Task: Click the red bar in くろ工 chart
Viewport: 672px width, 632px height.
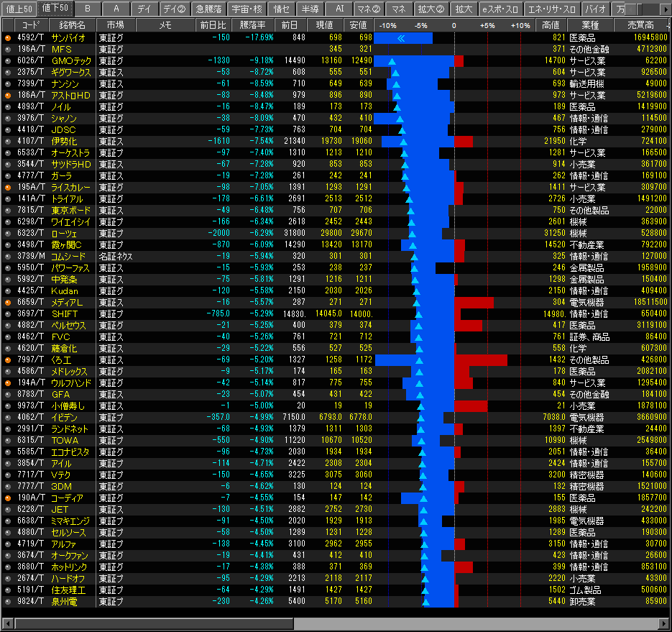Action: coord(480,359)
